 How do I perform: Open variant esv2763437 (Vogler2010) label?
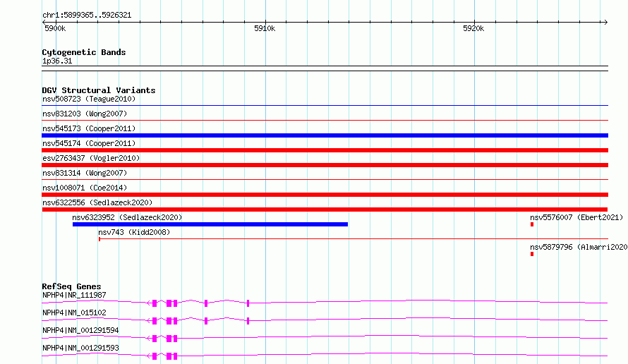coord(91,158)
